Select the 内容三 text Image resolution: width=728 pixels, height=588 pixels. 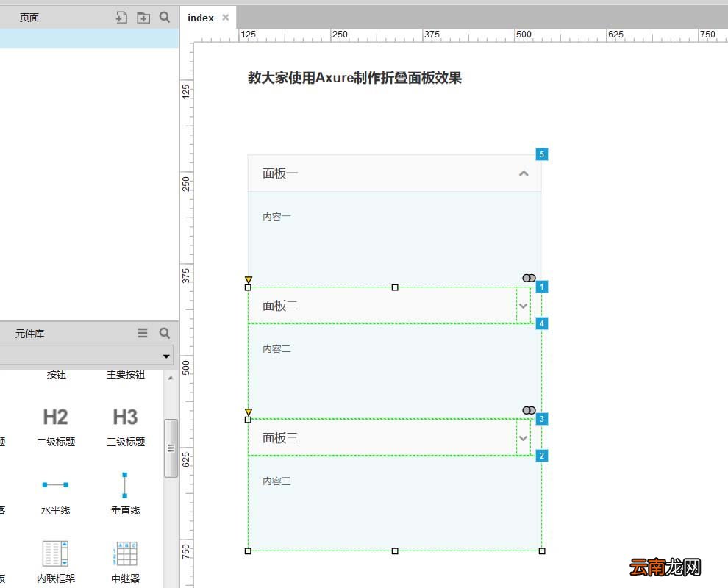click(x=276, y=481)
